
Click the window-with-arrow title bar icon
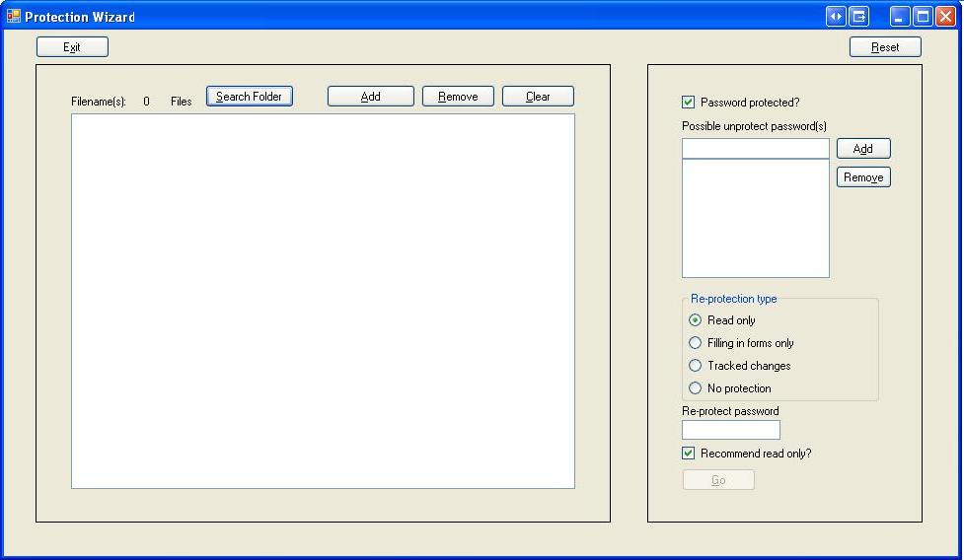tap(858, 16)
